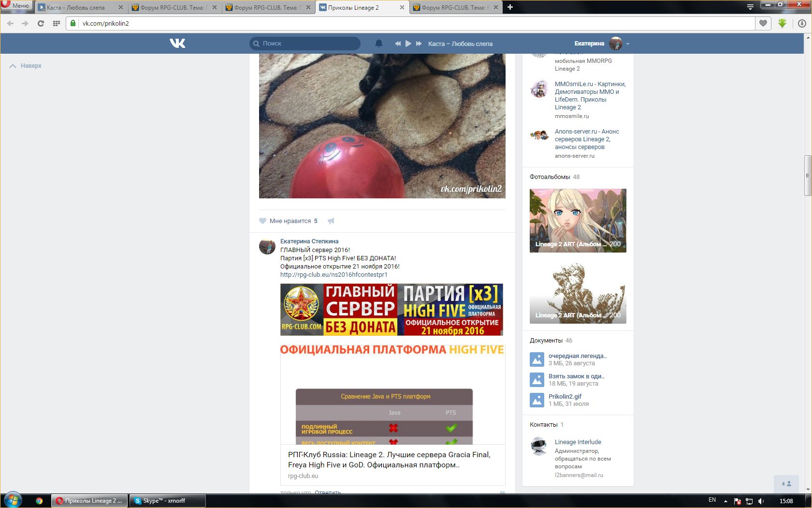Click the icon beside Prikolin2.gif
812x508 pixels.
coord(537,400)
